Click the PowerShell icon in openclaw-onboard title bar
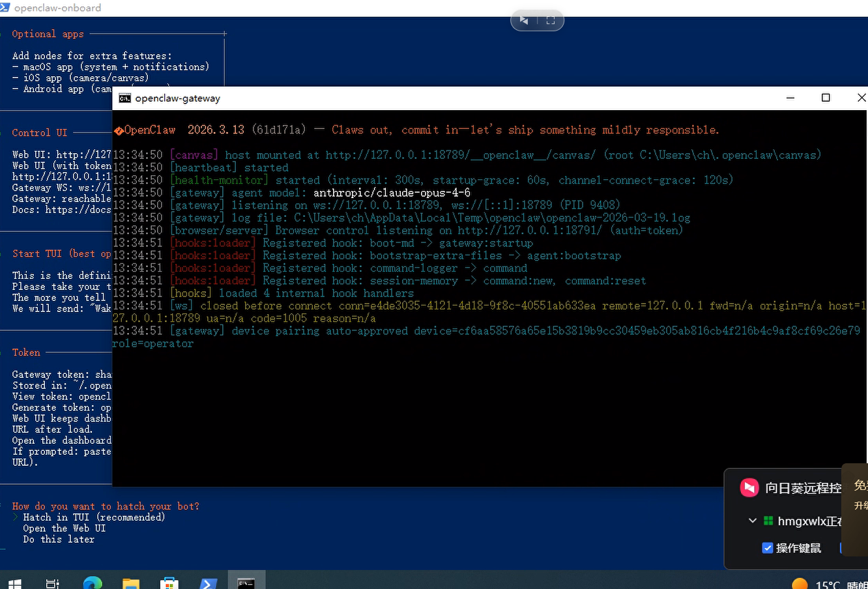This screenshot has width=868, height=589. point(5,7)
